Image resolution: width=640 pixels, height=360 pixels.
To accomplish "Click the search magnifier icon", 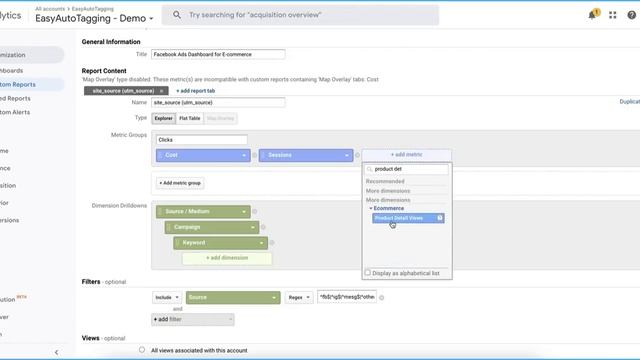I will [176, 15].
